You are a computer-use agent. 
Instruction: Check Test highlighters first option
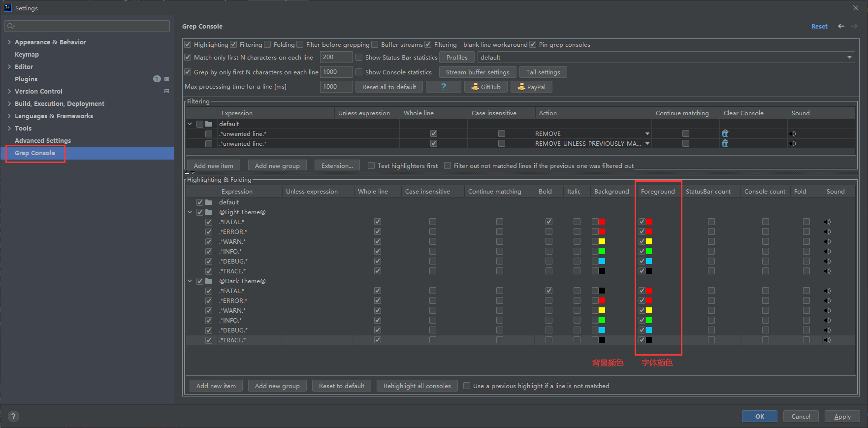(371, 165)
